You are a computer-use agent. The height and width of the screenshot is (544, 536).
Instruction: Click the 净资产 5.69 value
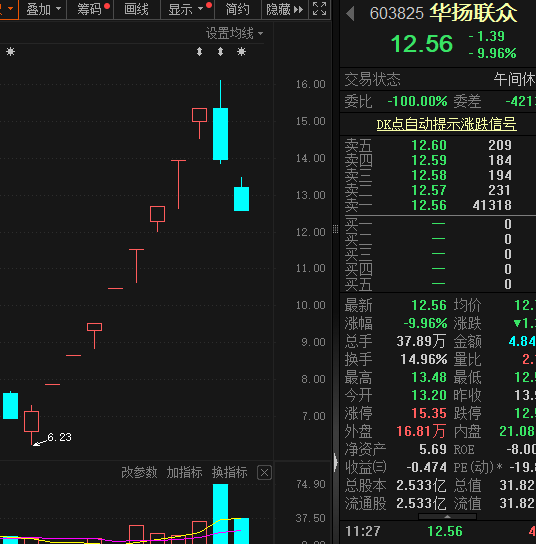click(433, 449)
